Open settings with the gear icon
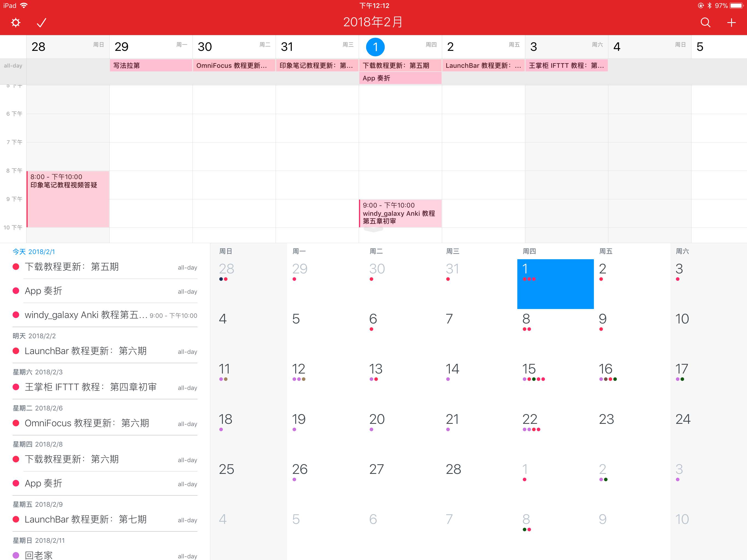The width and height of the screenshot is (747, 560). click(x=16, y=23)
